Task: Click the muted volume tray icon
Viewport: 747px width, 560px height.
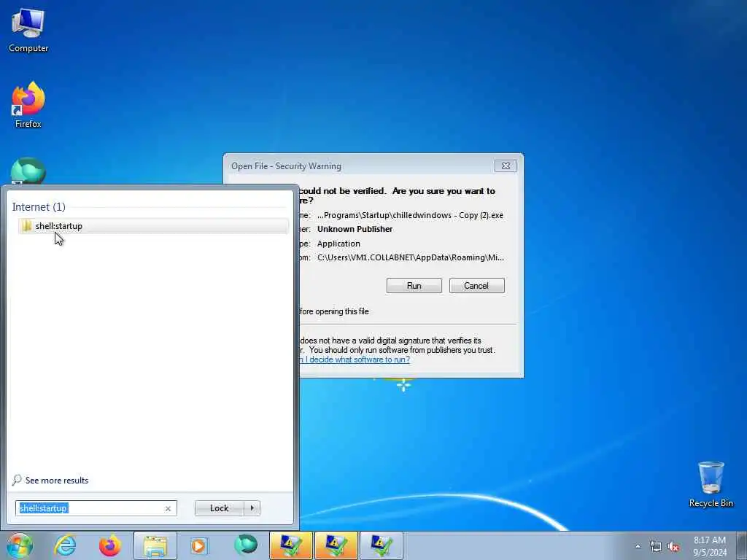Action: click(673, 547)
